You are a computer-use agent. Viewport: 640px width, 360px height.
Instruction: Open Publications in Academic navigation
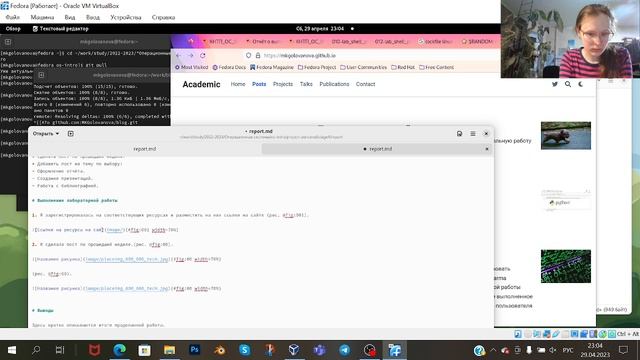click(x=334, y=84)
